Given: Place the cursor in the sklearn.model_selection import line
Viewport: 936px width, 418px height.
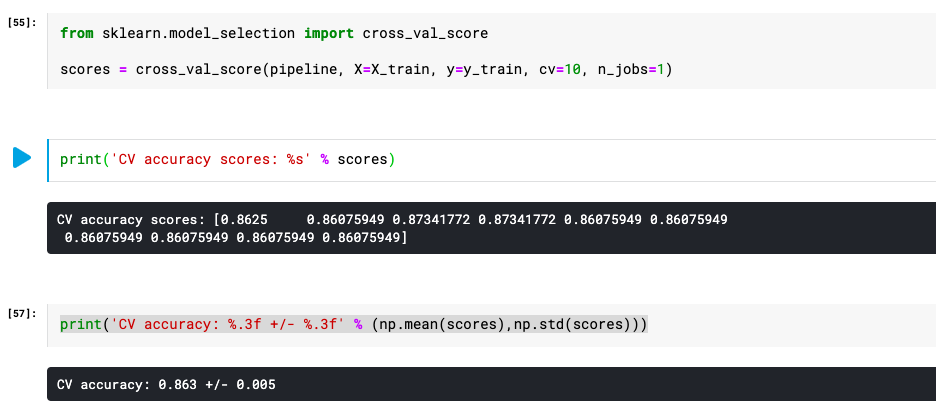Looking at the screenshot, I should pos(274,33).
